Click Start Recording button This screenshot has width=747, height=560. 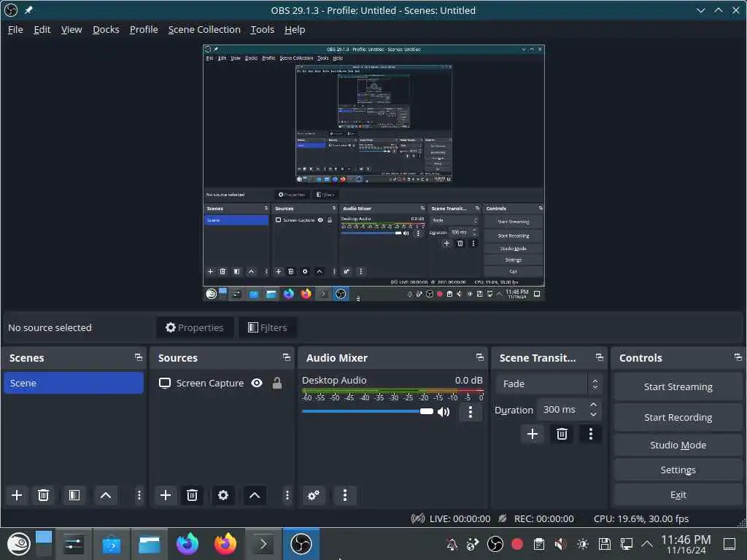(x=678, y=418)
